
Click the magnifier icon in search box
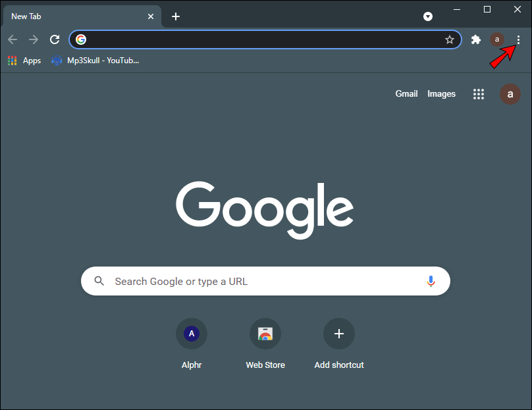coord(99,281)
